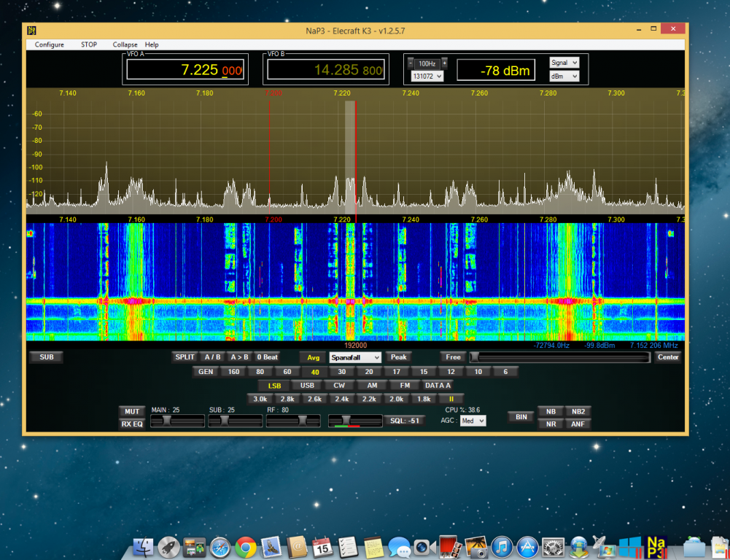Image resolution: width=730 pixels, height=560 pixels.
Task: Select the CW mode
Action: click(x=339, y=385)
